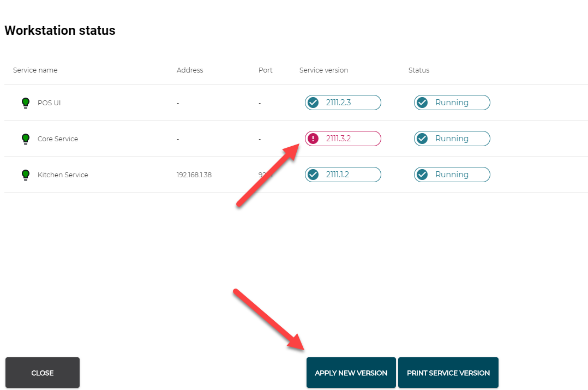
Task: Click the POS UI green lightbulb icon
Action: pos(25,103)
